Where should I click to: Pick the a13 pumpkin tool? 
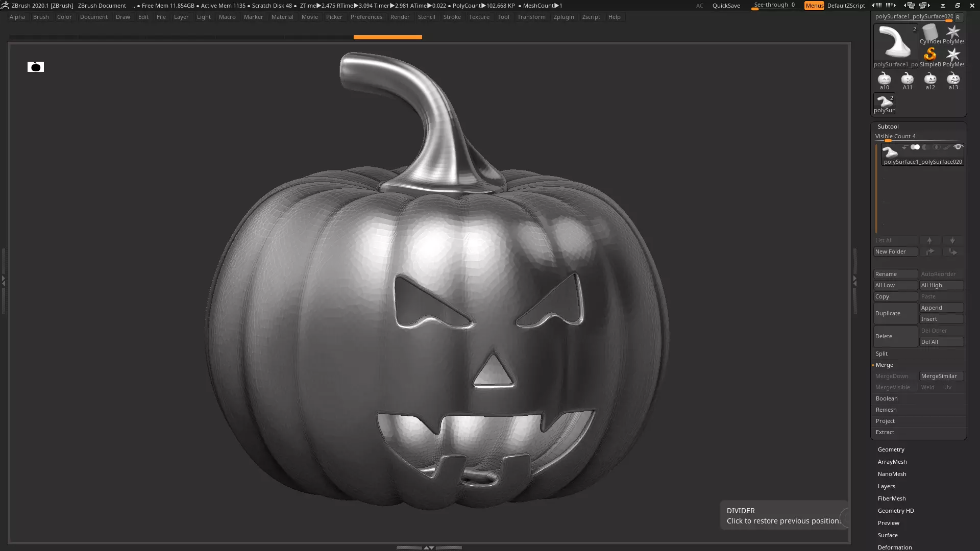click(x=953, y=80)
